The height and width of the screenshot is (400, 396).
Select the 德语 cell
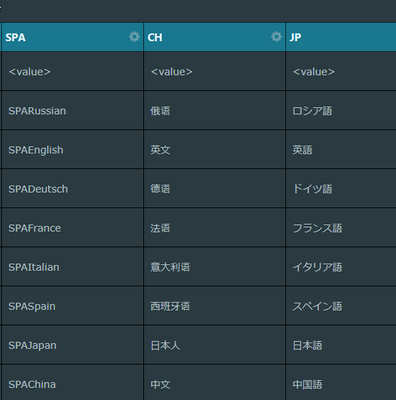(x=214, y=189)
